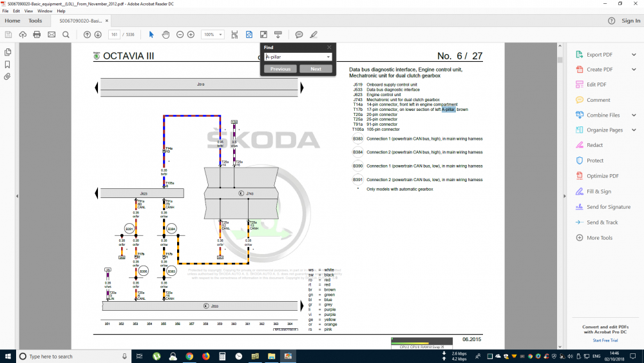Open the zoom level dropdown
This screenshot has height=363, width=644.
point(220,35)
